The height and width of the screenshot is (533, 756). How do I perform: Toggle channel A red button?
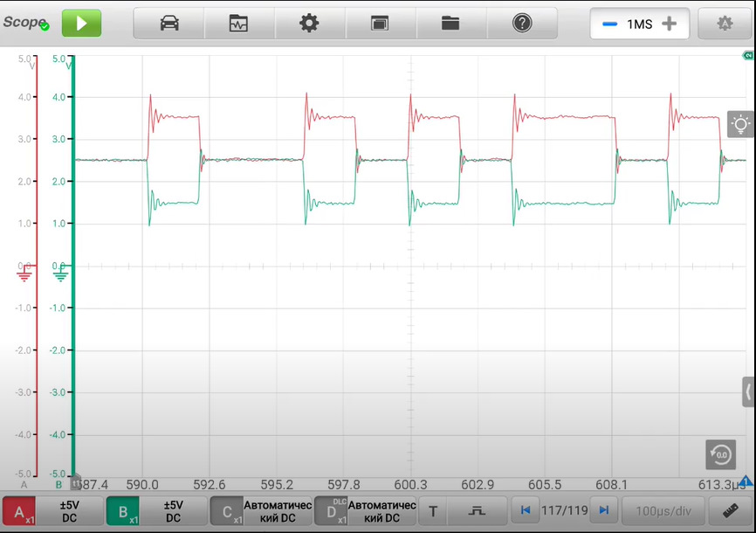19,511
